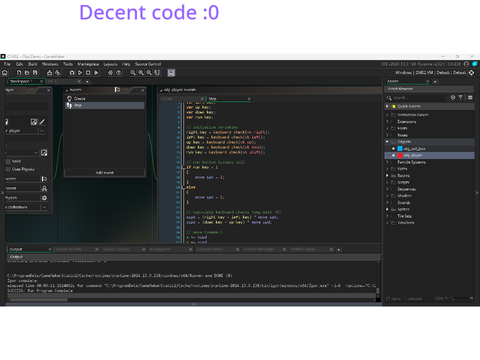Zoom in using toolbar magnifier
The width and height of the screenshot is (480, 360).
(x=149, y=73)
